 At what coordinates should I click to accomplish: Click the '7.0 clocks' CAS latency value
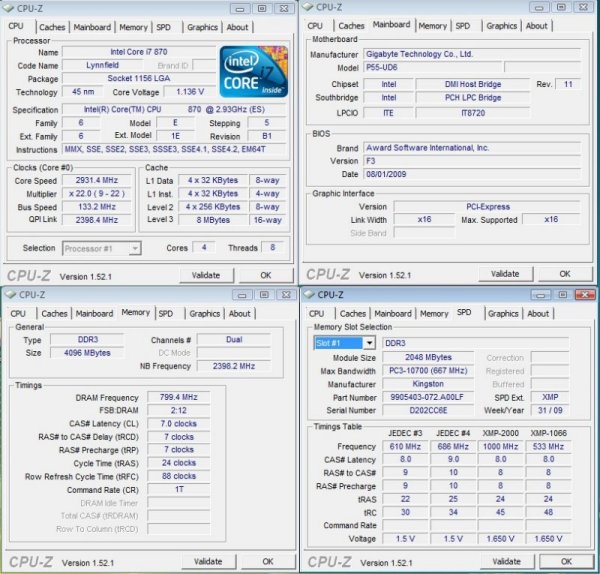point(179,424)
